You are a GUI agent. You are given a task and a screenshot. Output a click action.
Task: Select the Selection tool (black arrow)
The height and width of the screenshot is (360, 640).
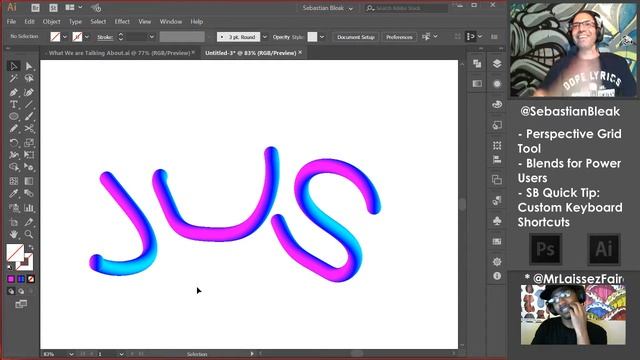(13, 66)
